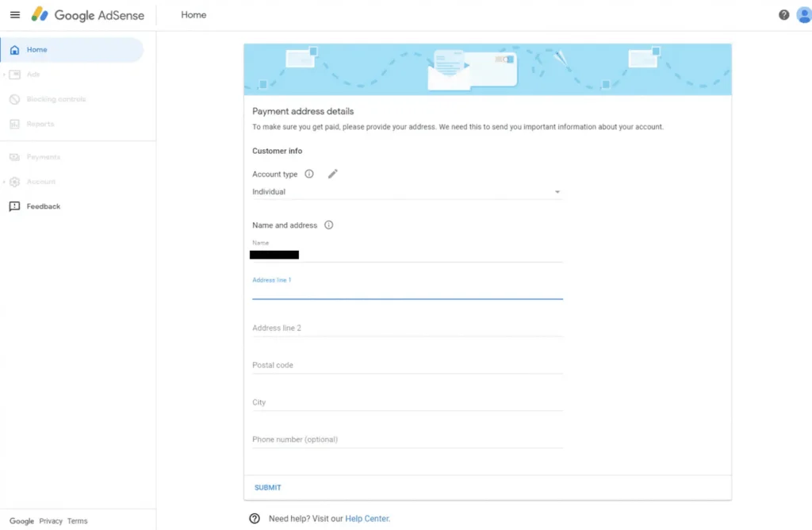Focus the Phone number optional field
The image size is (812, 530).
tap(407, 440)
